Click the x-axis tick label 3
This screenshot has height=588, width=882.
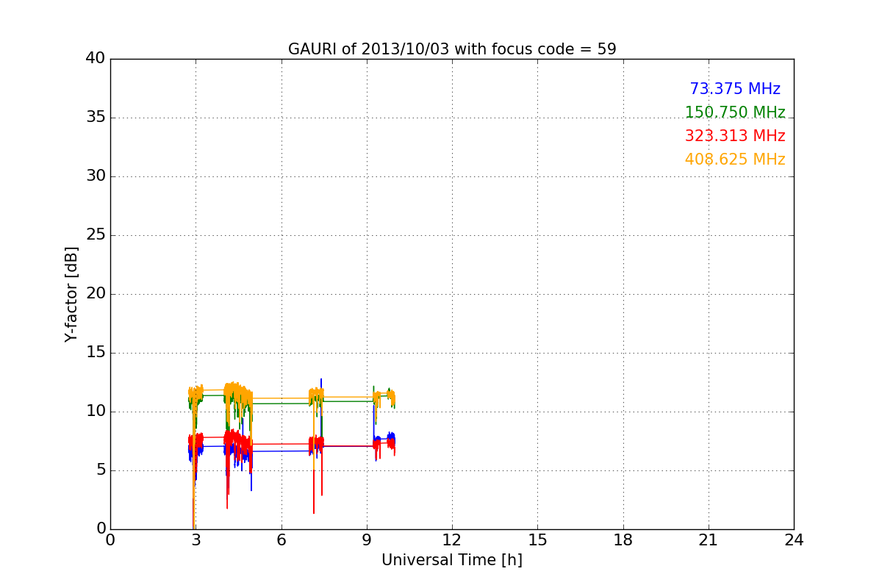coord(196,540)
